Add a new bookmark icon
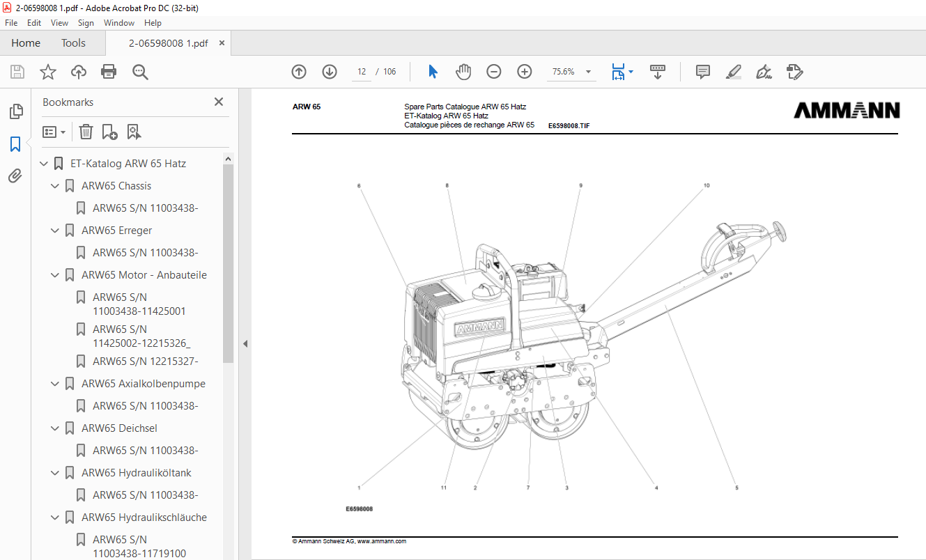The height and width of the screenshot is (560, 926). click(x=109, y=132)
